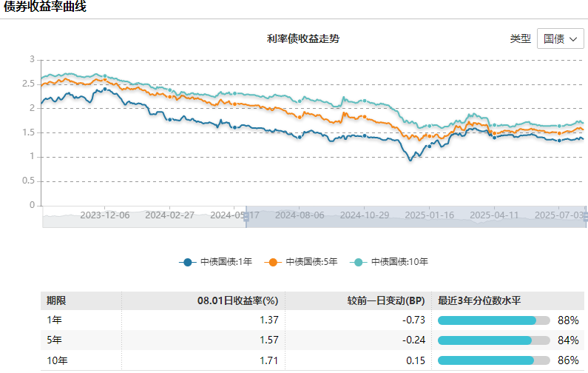Click the 5年 data point above 2024-08-06
This screenshot has height=373, width=588.
pyautogui.click(x=300, y=117)
